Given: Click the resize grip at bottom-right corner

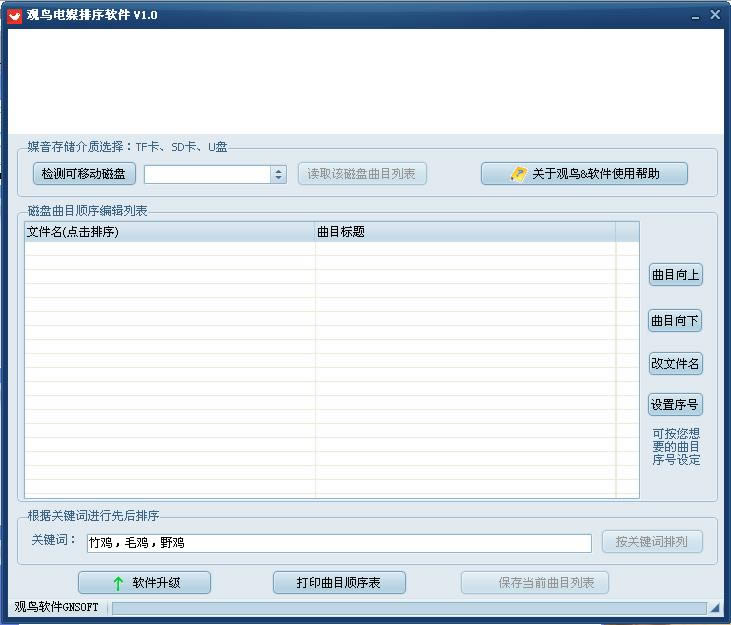Looking at the screenshot, I should [714, 608].
